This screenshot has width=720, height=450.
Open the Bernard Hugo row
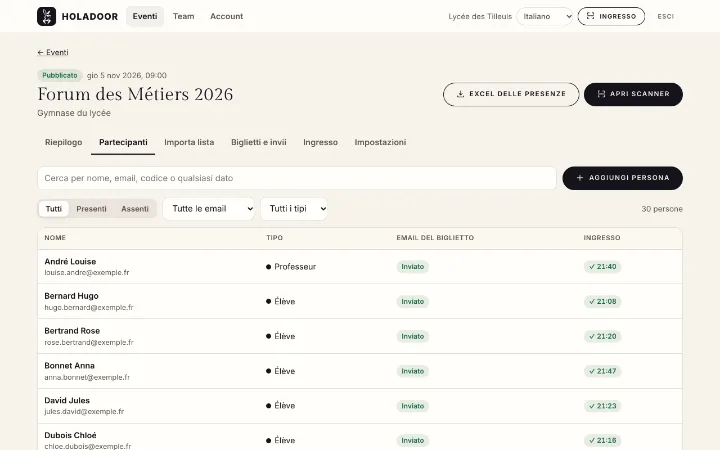pos(360,301)
